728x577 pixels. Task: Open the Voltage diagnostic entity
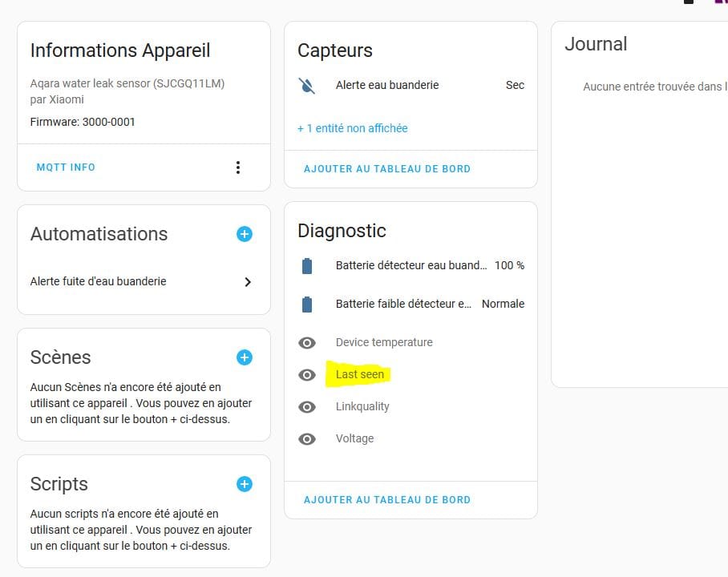[411, 438]
